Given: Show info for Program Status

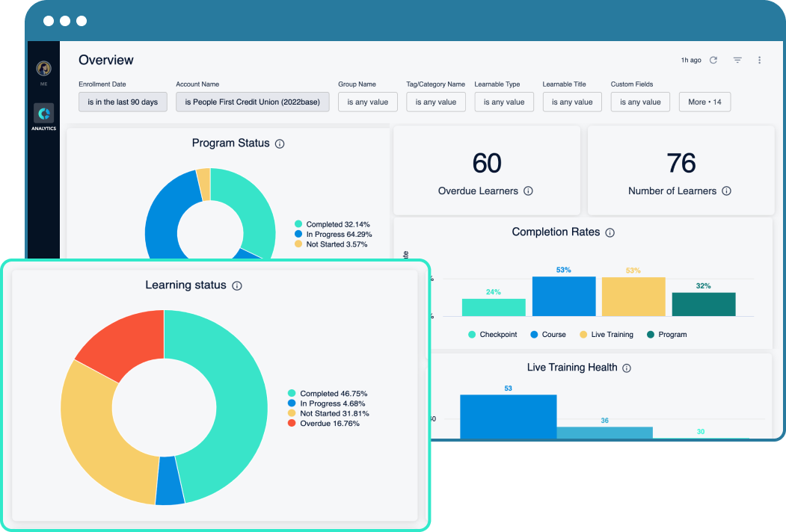Looking at the screenshot, I should (x=280, y=143).
